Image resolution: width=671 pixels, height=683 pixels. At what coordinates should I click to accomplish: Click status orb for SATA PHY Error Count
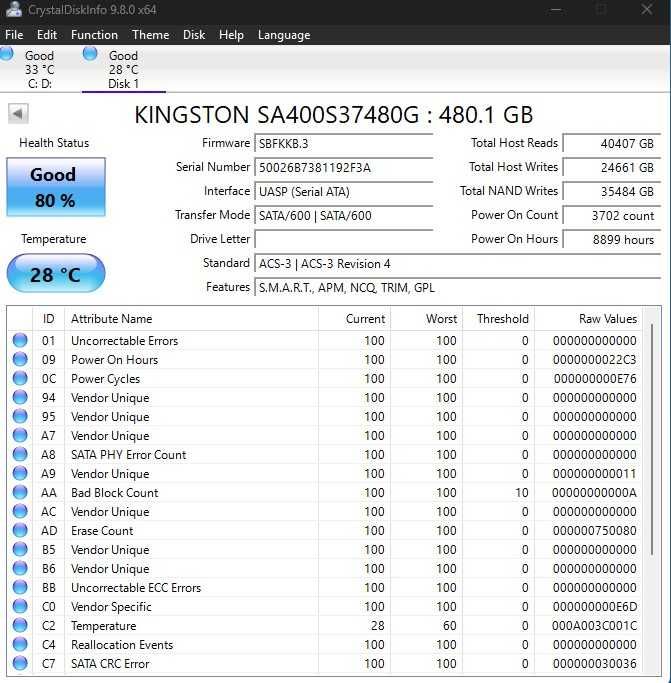tap(20, 454)
